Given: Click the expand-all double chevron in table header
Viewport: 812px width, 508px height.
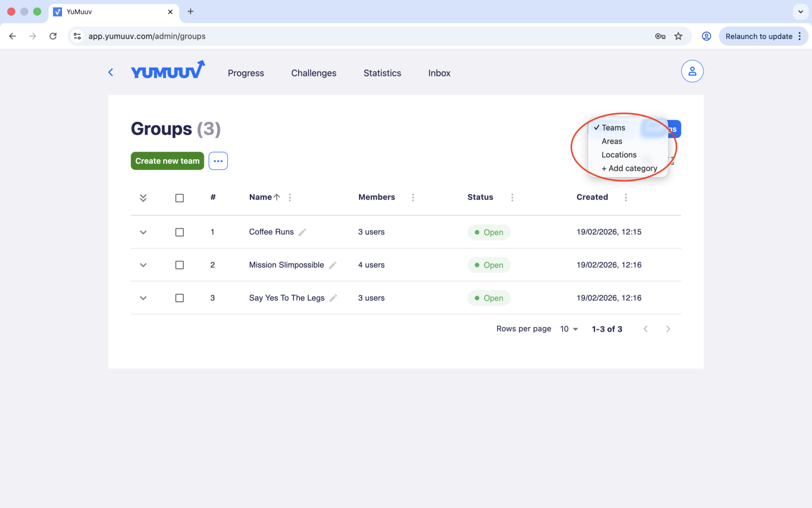Looking at the screenshot, I should [143, 197].
